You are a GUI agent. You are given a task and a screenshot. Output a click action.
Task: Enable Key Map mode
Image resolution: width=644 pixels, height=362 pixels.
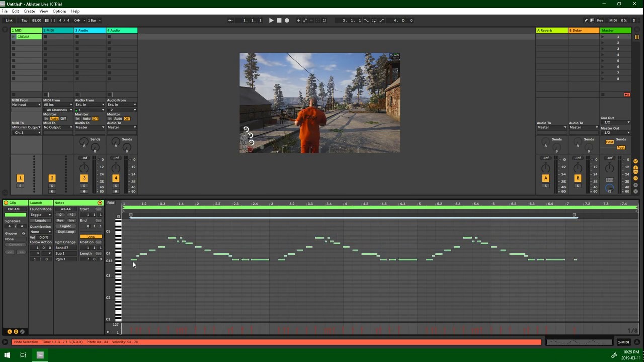(x=600, y=20)
